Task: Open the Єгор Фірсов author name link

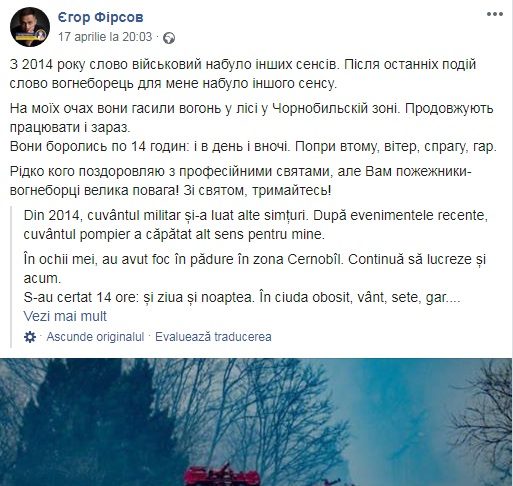Action: pos(101,17)
